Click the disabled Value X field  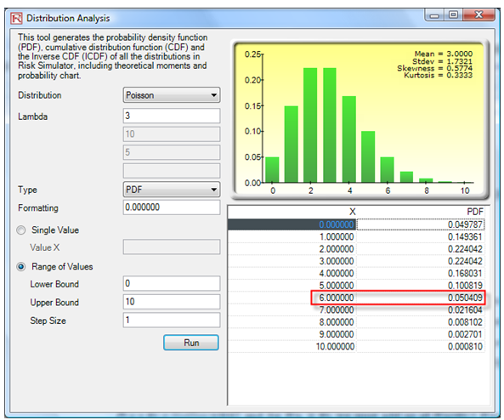coord(172,247)
